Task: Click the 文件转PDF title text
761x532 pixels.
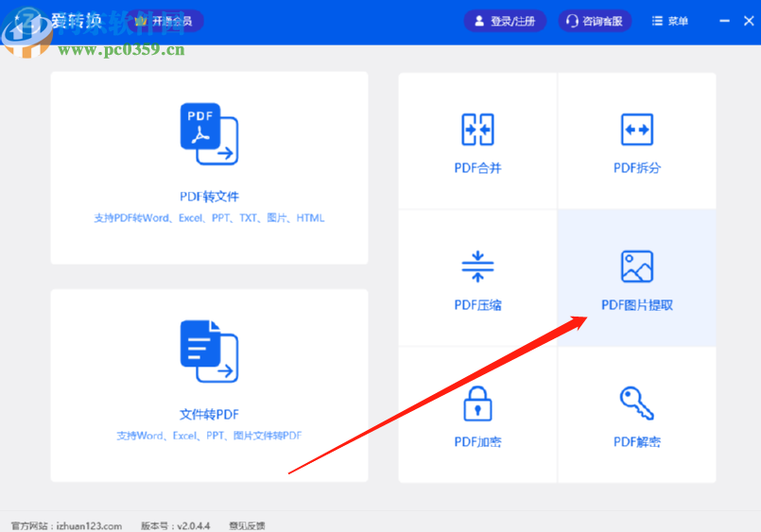Action: pyautogui.click(x=209, y=414)
